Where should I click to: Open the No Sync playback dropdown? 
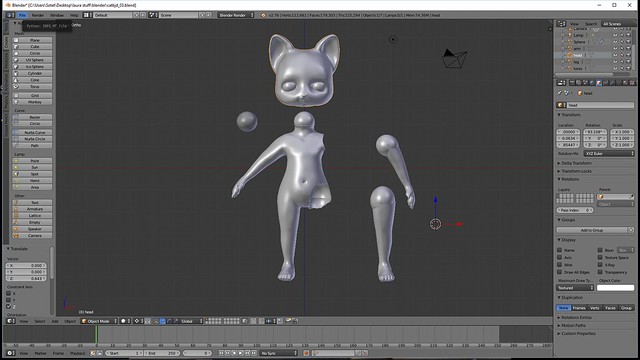point(279,353)
